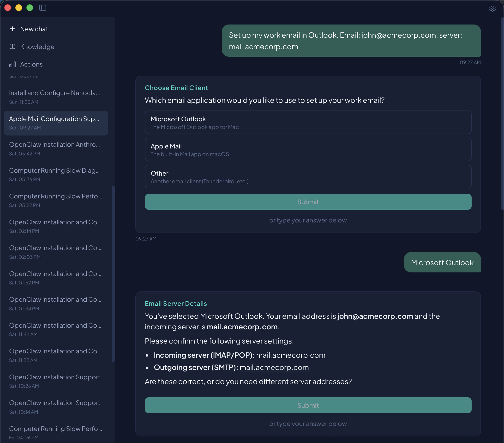Choose the Other email client option
504x443 pixels.
point(308,177)
